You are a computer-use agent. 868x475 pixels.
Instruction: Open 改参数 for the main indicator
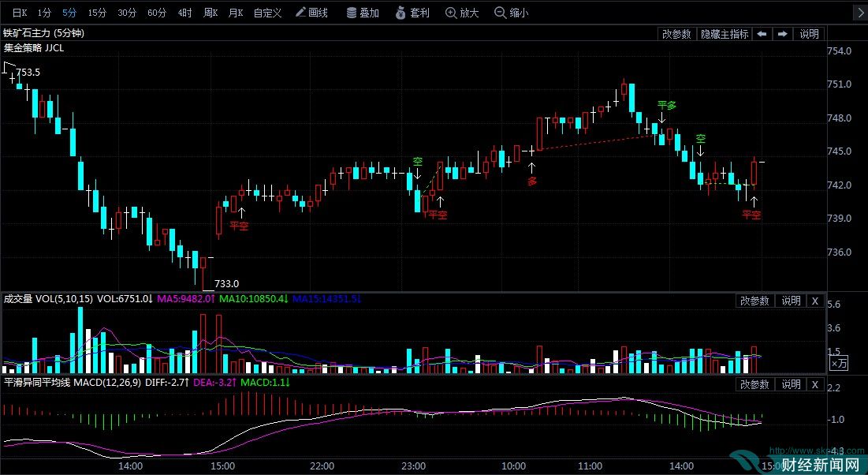coord(676,34)
